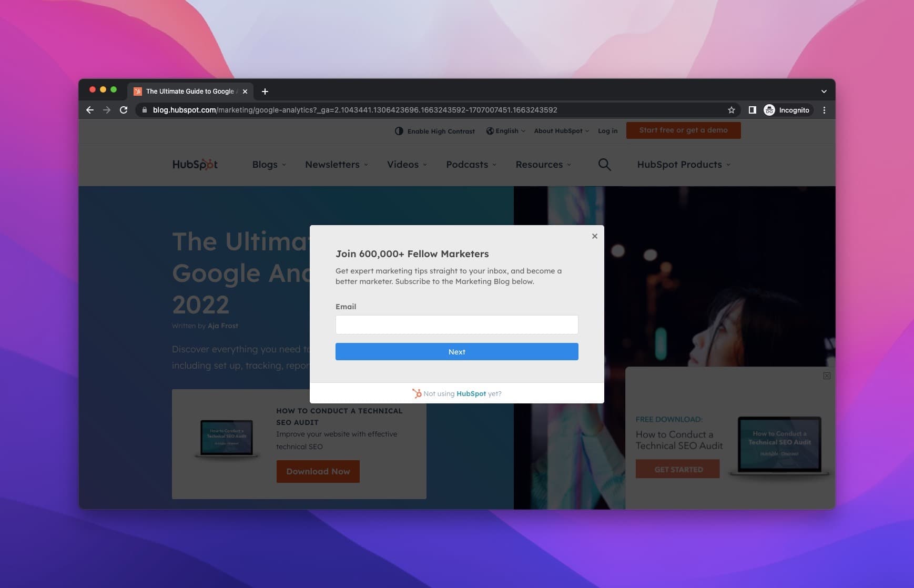Open the side panel icon in Chrome toolbar

click(x=753, y=110)
